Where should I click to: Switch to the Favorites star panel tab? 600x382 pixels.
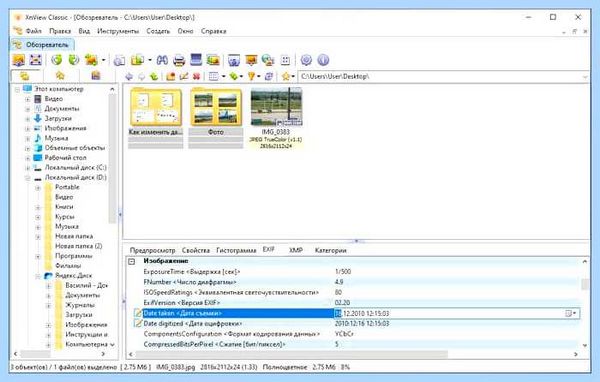[x=60, y=76]
